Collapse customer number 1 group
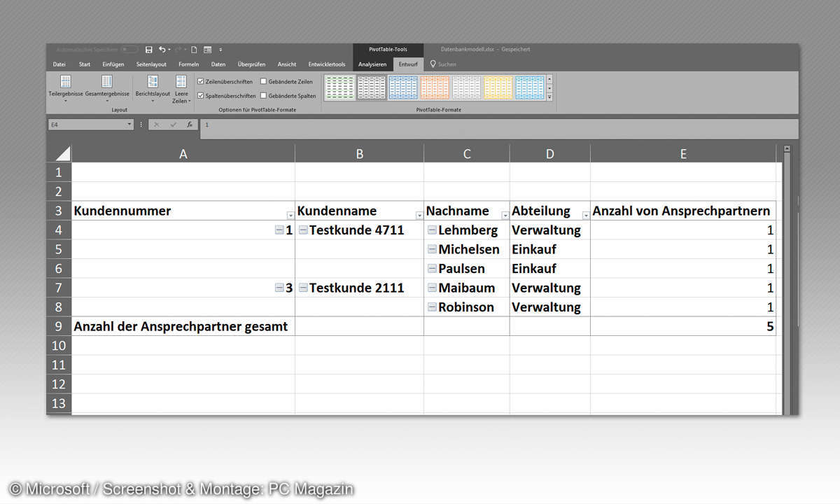The width and height of the screenshot is (840, 504). [x=279, y=230]
